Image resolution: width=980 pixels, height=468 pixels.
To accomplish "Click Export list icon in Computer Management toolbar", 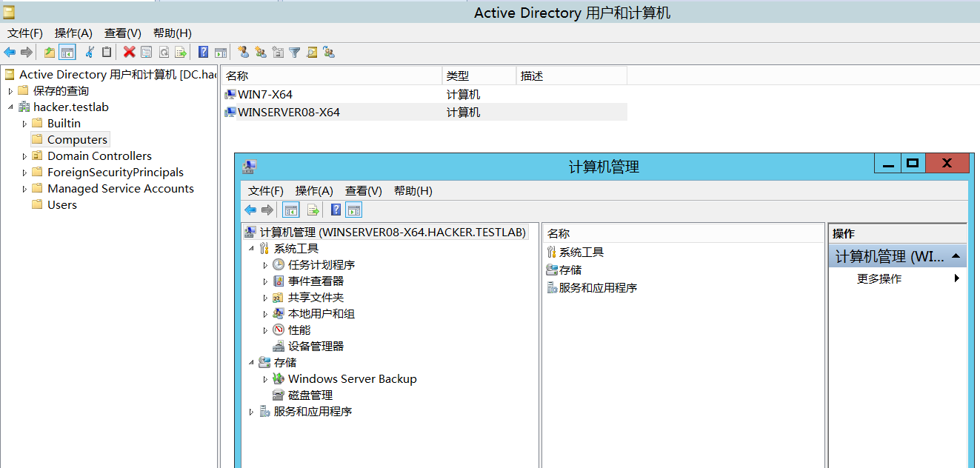I will click(313, 210).
